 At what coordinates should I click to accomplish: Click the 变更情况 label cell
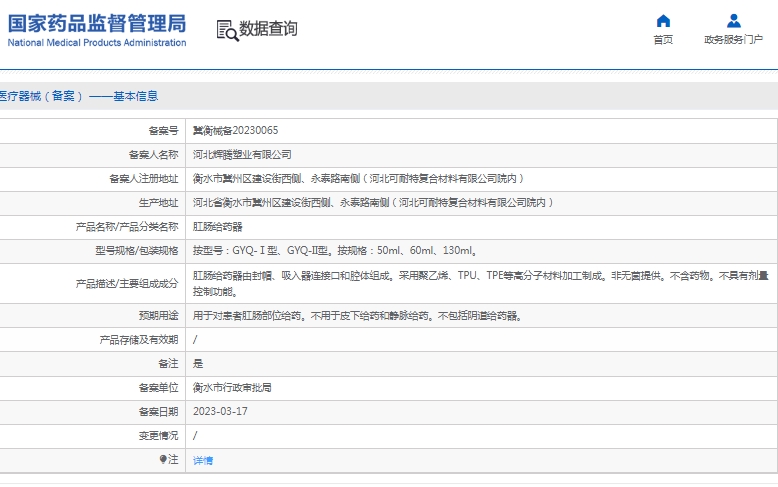(x=92, y=435)
